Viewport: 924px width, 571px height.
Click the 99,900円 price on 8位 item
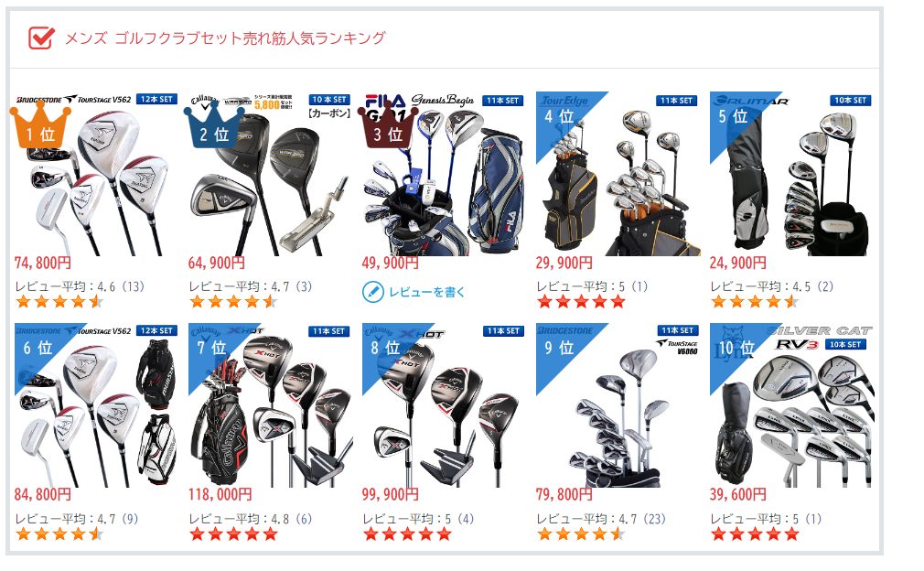pyautogui.click(x=390, y=494)
